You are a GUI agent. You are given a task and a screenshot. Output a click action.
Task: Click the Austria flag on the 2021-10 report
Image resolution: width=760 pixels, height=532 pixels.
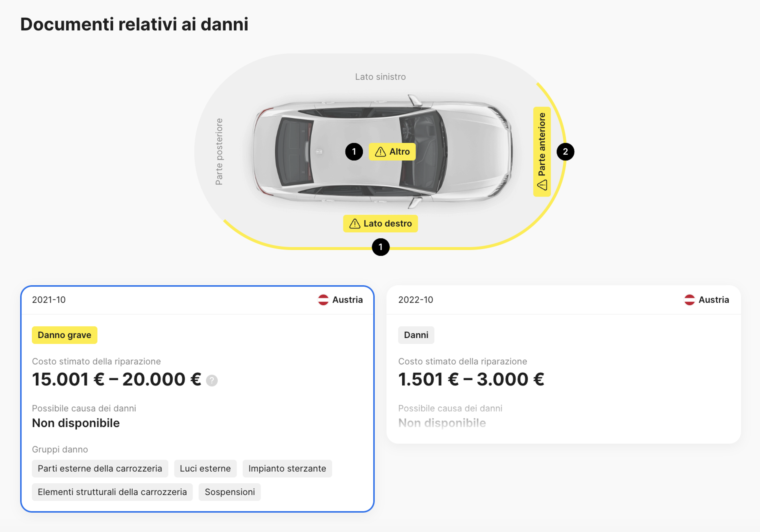coord(323,300)
